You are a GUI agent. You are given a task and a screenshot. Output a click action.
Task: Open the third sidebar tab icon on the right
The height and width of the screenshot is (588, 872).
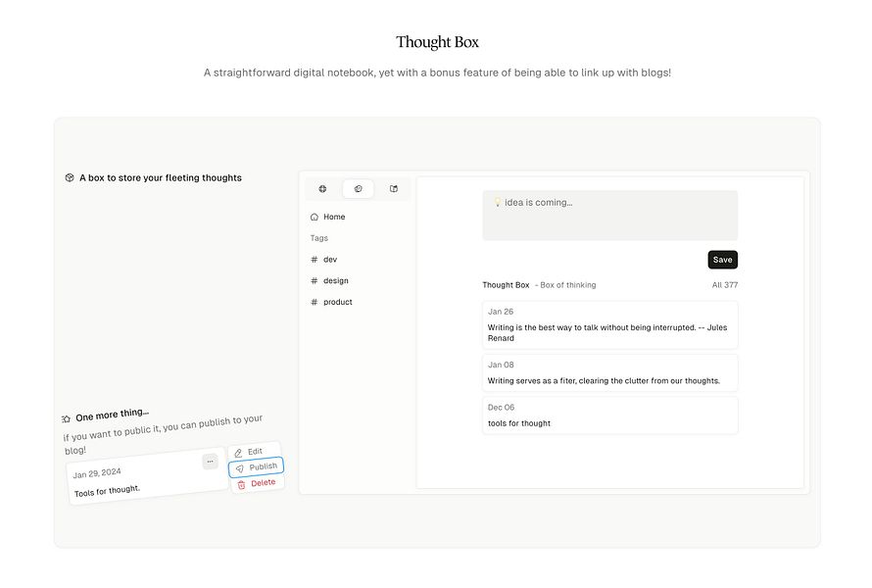pyautogui.click(x=394, y=189)
